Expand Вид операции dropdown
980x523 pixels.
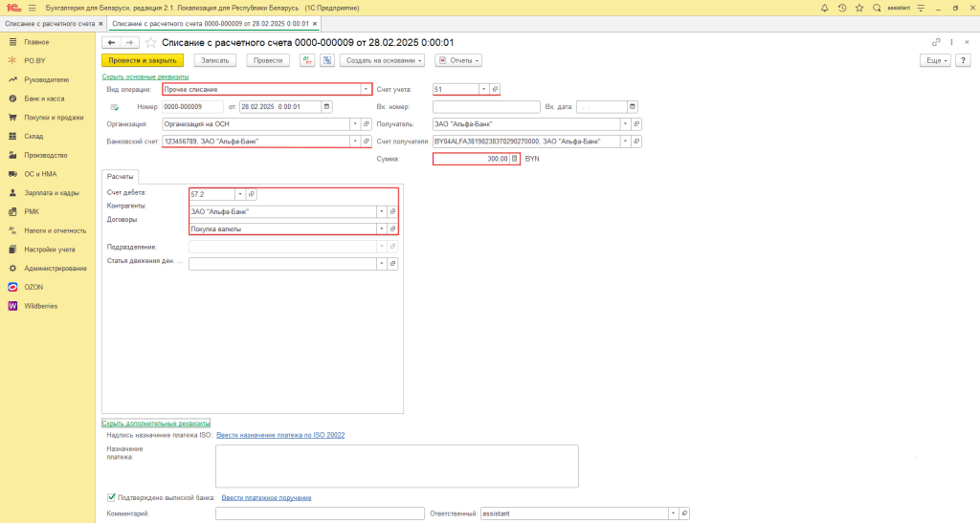click(x=366, y=89)
